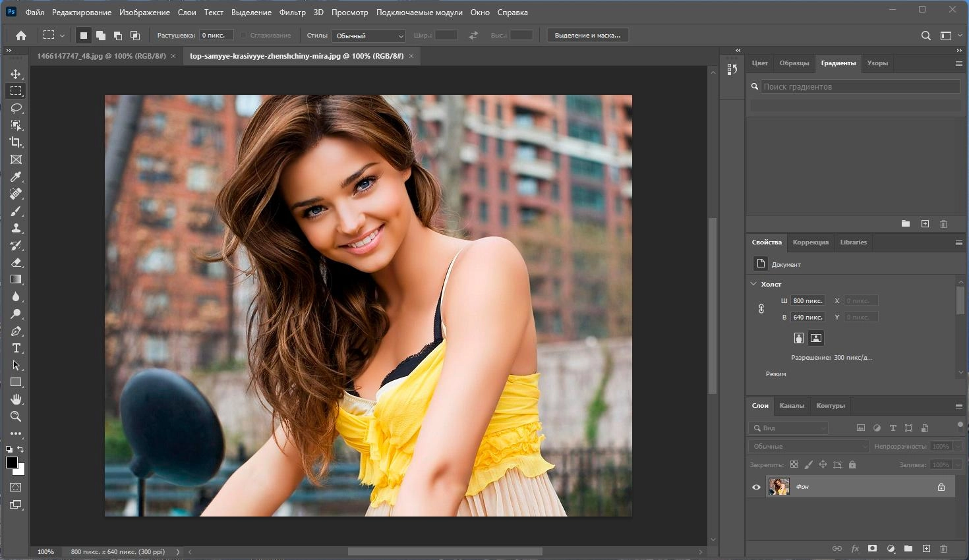The image size is (969, 560).
Task: Select the Hand tool
Action: tap(16, 399)
